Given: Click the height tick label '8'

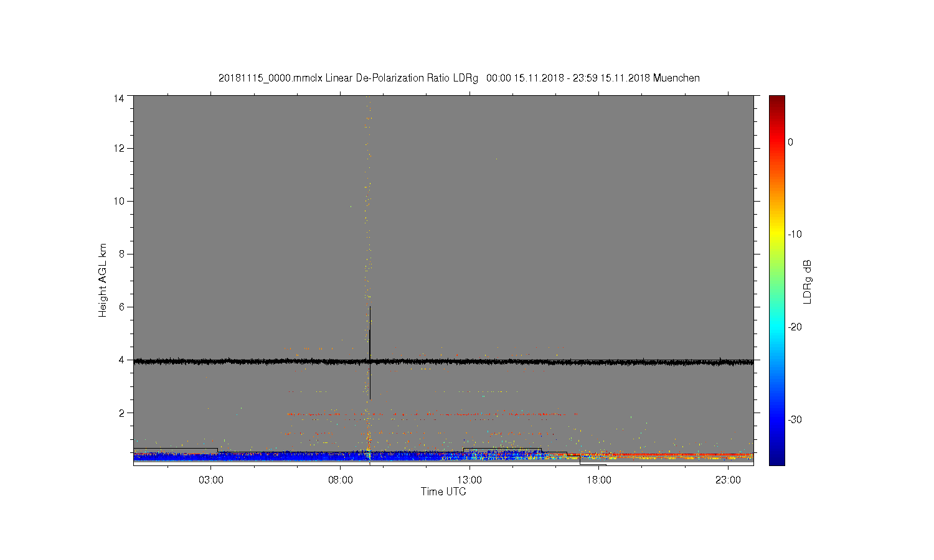Looking at the screenshot, I should [x=121, y=254].
